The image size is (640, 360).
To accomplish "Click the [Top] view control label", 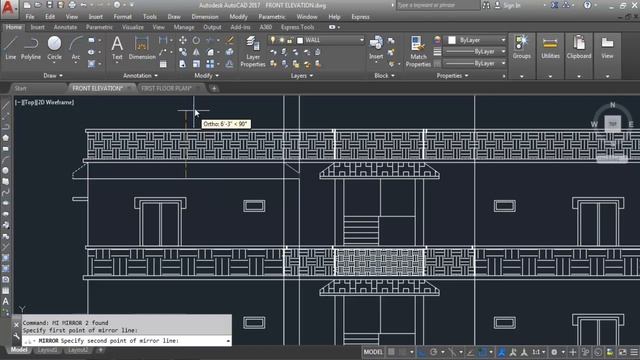I will (30, 102).
